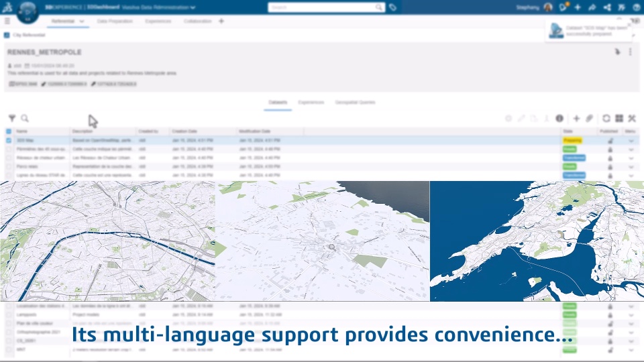Open the Geospatial Queries sub-tab
The width and height of the screenshot is (644, 362).
[x=356, y=102]
